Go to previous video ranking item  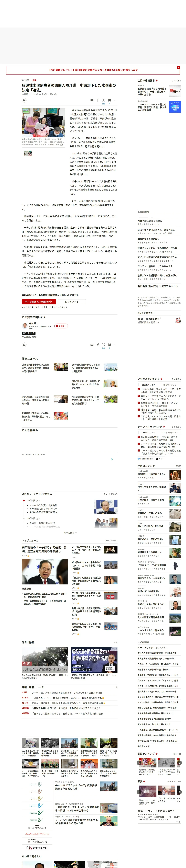139,763
